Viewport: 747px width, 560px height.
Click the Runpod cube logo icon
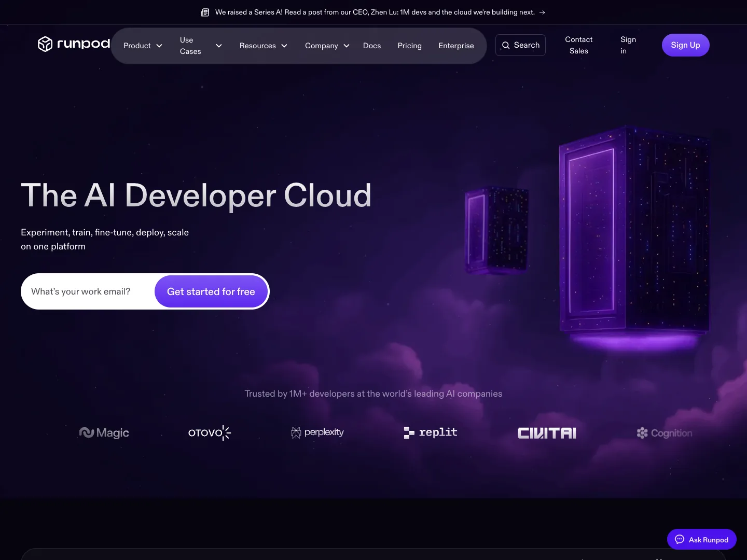coord(45,44)
